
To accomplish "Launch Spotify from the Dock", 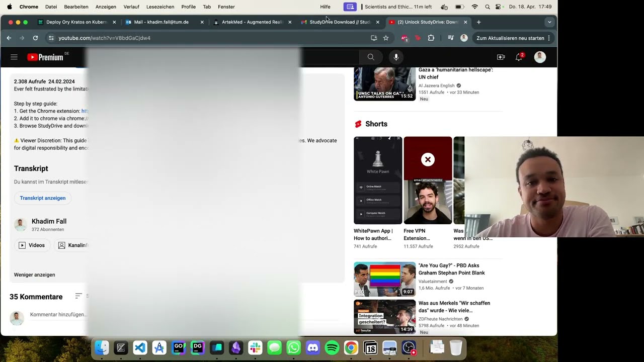I will coord(332,347).
